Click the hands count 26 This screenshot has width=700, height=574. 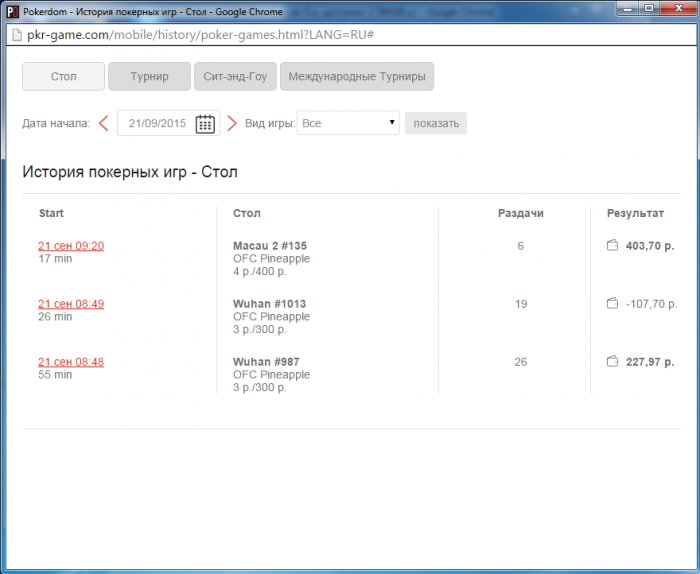[521, 362]
